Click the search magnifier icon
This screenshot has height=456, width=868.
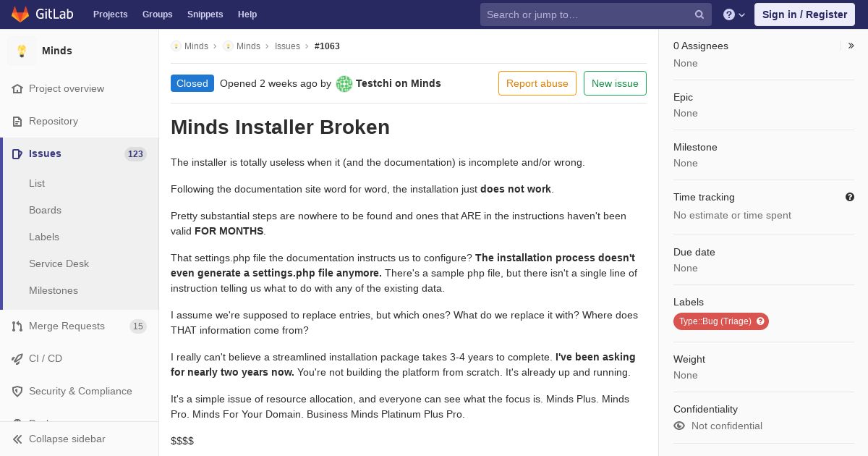coord(699,14)
